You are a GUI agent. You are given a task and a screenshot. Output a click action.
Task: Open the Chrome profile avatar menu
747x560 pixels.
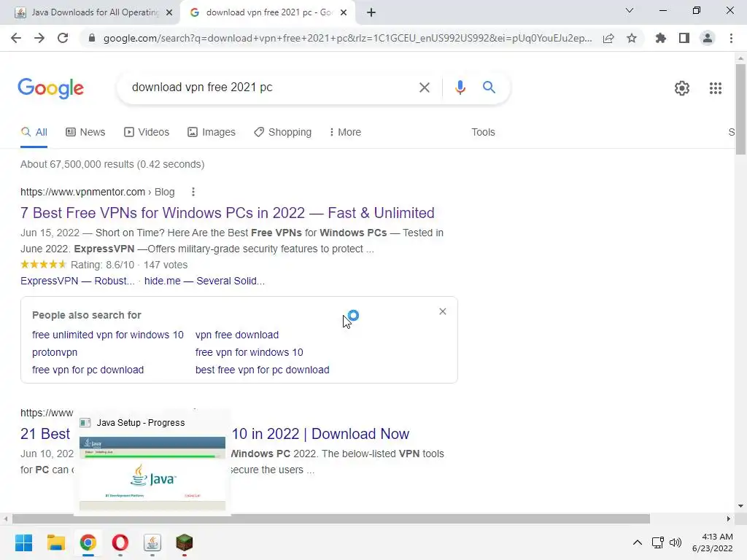(708, 38)
